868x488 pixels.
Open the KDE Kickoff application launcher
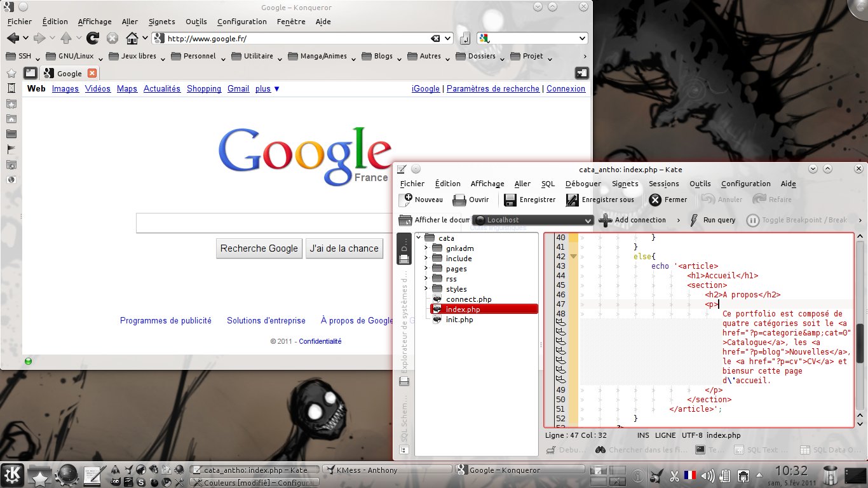[13, 475]
